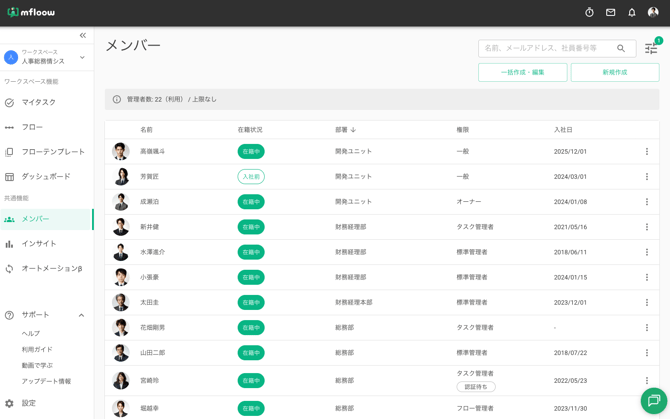Open 利用ガイド link
Viewport: 670px width, 419px height.
pos(37,349)
